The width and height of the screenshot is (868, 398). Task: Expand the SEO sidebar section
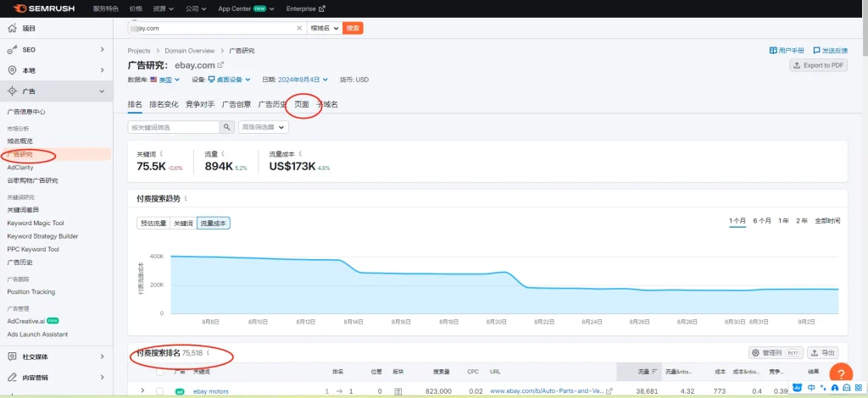point(103,50)
